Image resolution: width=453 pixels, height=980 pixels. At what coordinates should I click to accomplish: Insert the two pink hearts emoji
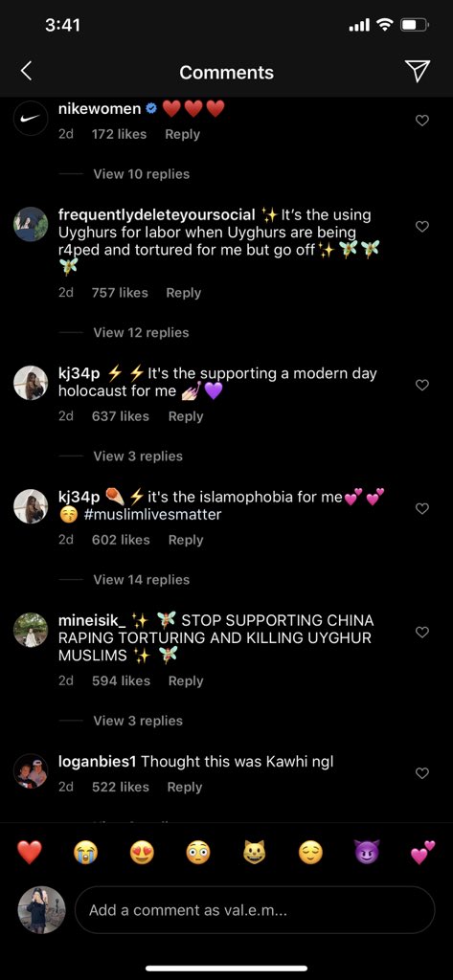423,853
